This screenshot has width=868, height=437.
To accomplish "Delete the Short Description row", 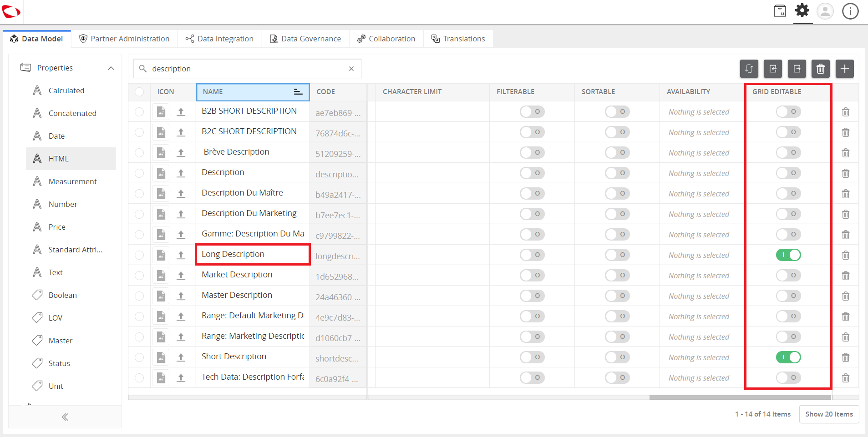I will (x=845, y=357).
